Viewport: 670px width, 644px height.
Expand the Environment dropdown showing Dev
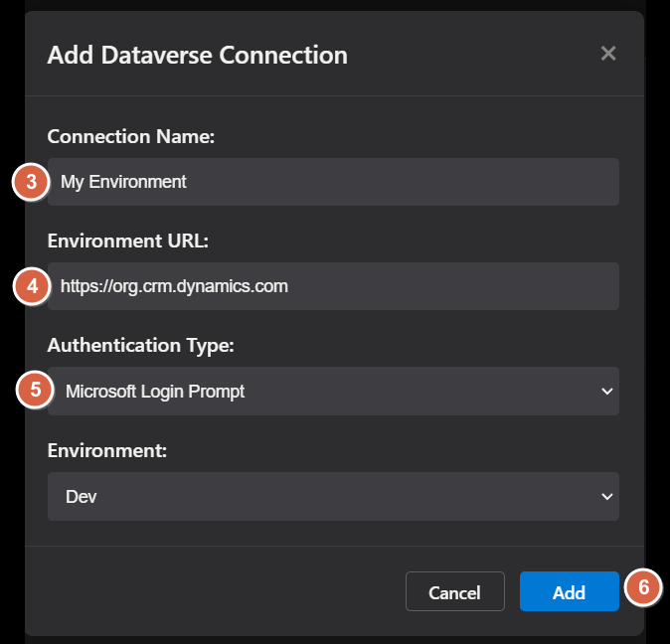coord(333,496)
